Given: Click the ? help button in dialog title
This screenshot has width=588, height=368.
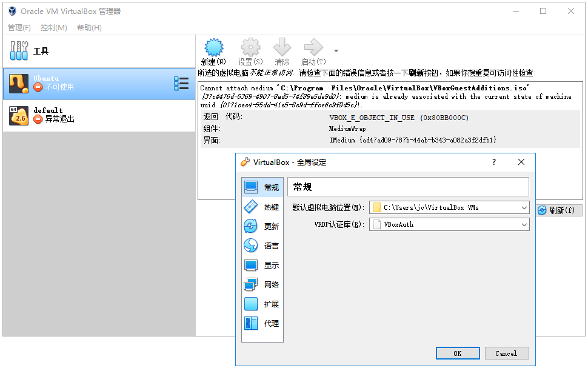Looking at the screenshot, I should [x=494, y=162].
